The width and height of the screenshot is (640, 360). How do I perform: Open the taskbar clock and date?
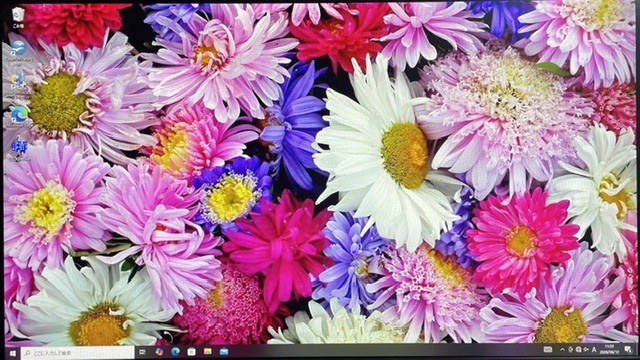click(x=609, y=349)
